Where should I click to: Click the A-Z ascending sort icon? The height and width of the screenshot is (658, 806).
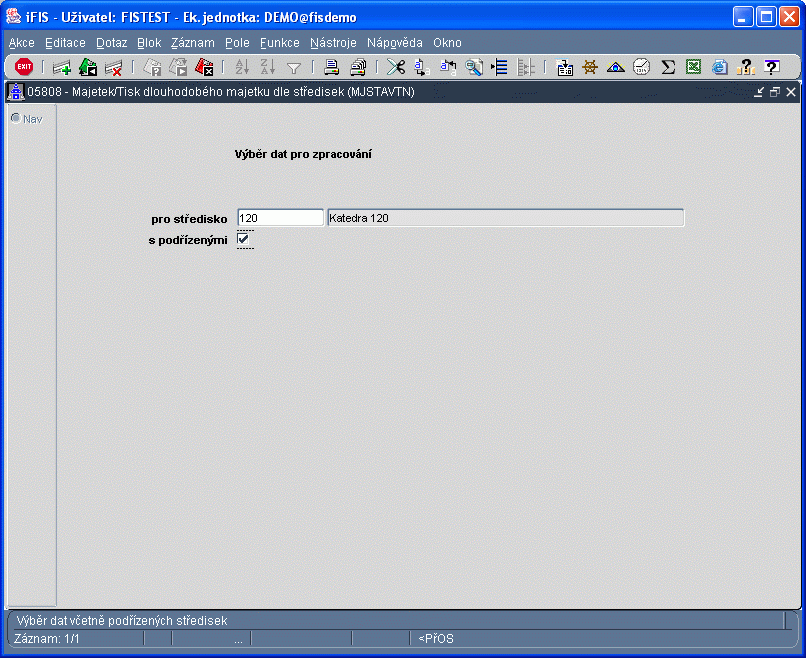(242, 67)
